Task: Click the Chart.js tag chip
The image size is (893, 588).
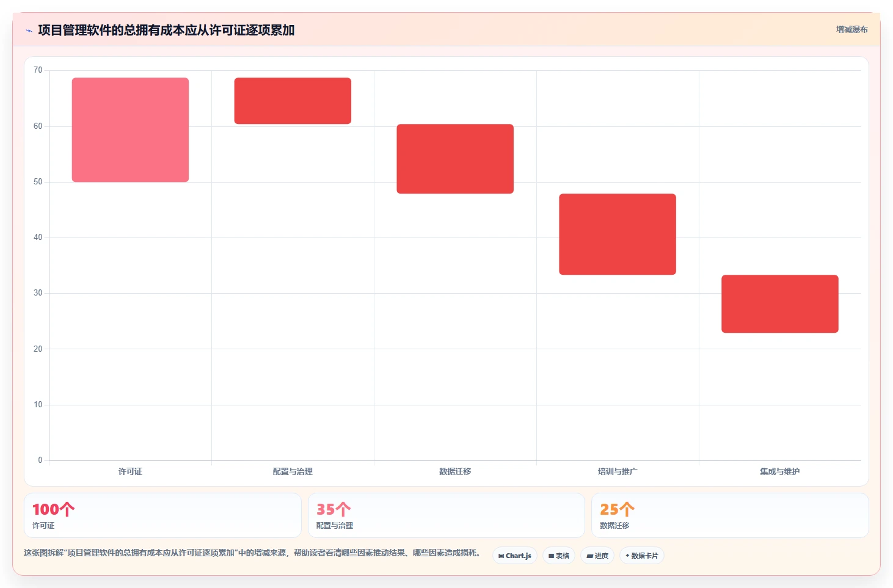Action: (x=515, y=556)
